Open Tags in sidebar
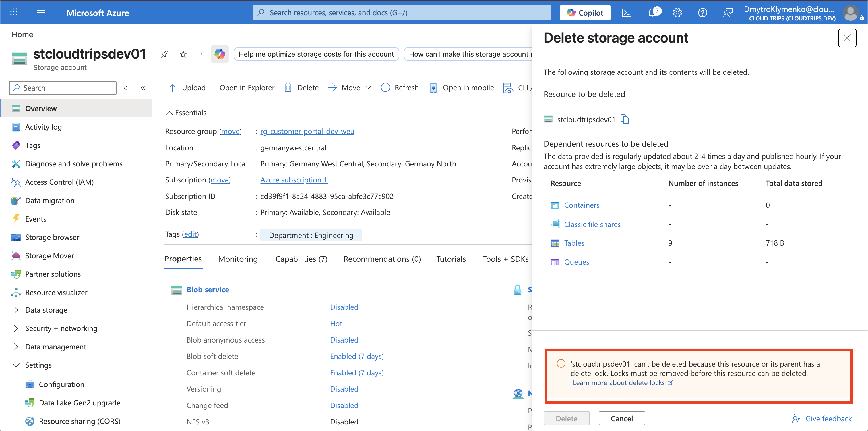Image resolution: width=868 pixels, height=431 pixels. (33, 145)
